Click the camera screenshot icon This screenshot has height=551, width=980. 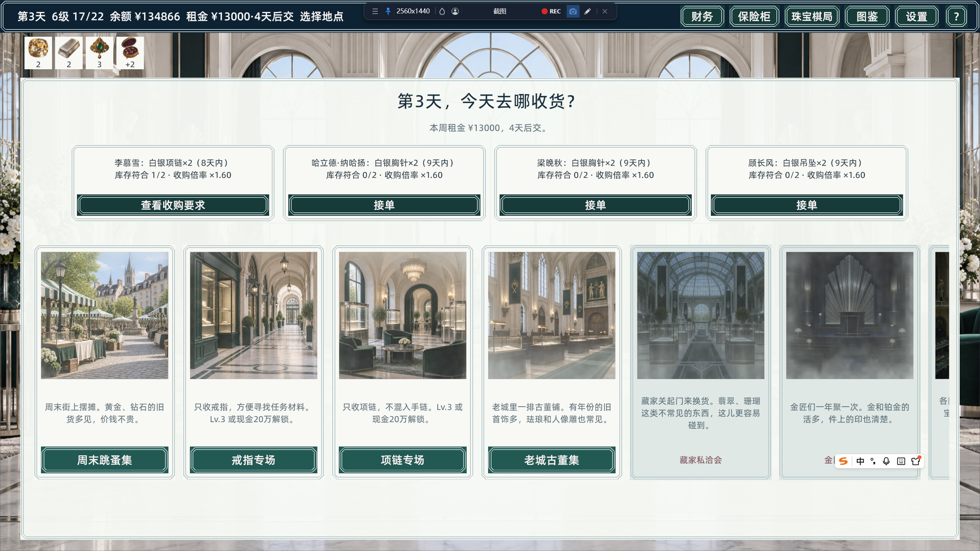point(573,11)
